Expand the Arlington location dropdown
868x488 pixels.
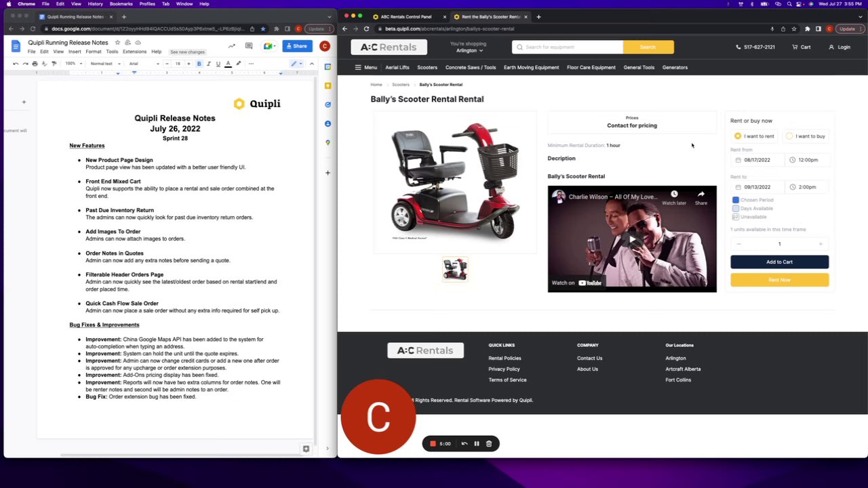469,51
